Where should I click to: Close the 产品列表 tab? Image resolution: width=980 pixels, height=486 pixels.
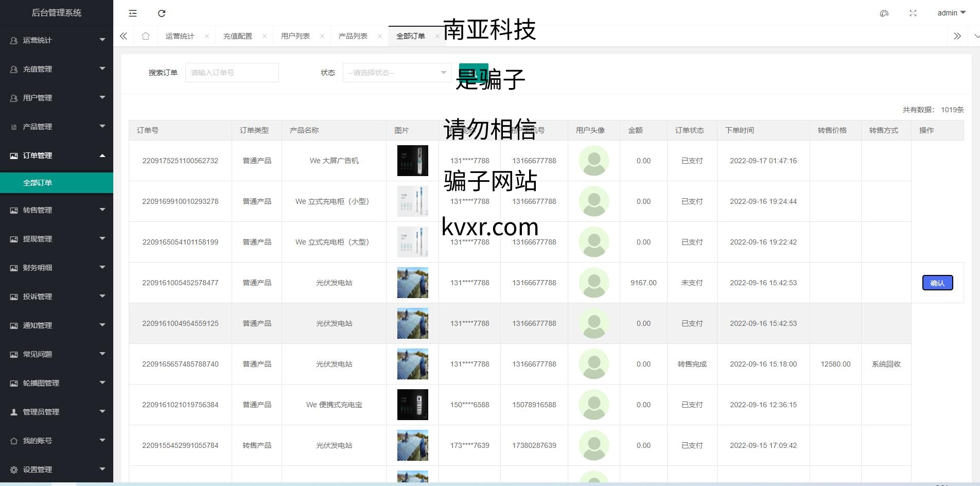pos(380,36)
